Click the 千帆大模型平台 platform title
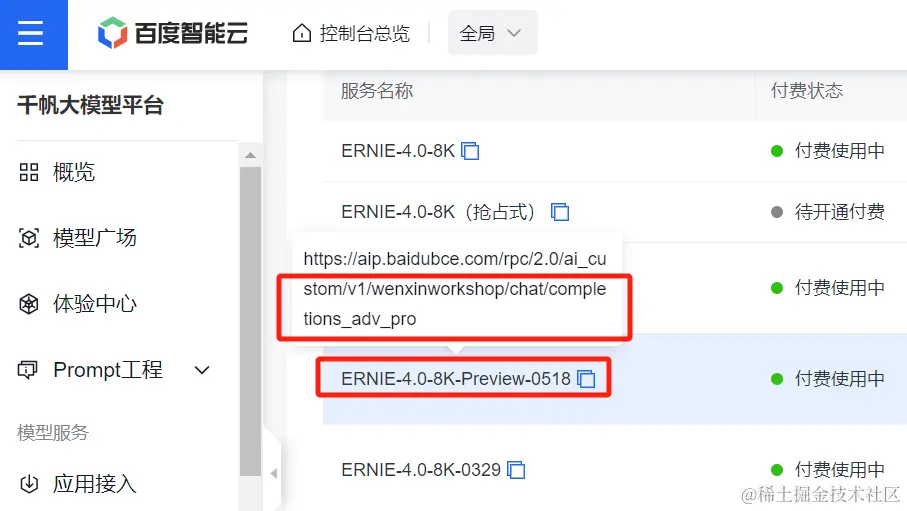This screenshot has height=511, width=907. coord(90,105)
